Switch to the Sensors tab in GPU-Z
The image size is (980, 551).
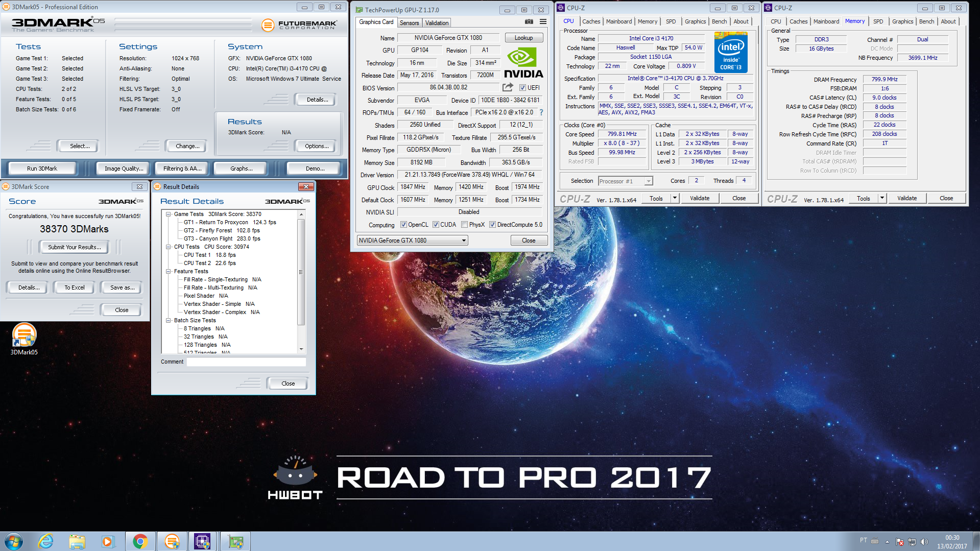pos(409,23)
